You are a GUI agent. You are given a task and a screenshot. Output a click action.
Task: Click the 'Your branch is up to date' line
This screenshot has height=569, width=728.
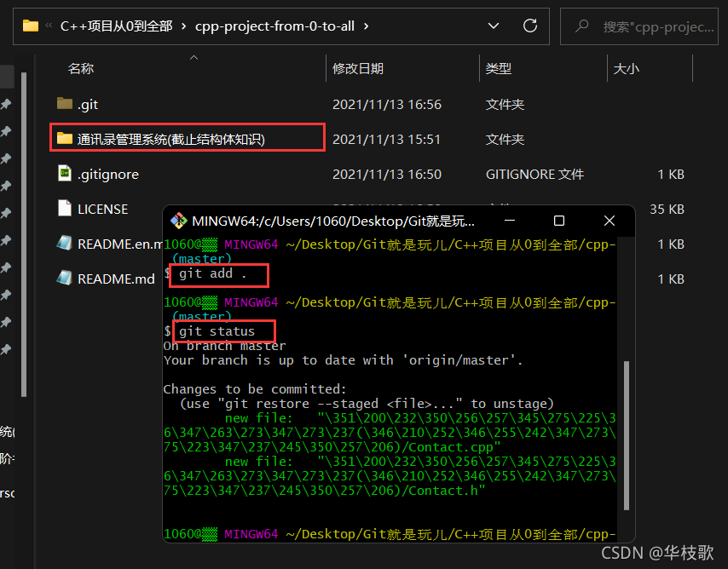343,360
